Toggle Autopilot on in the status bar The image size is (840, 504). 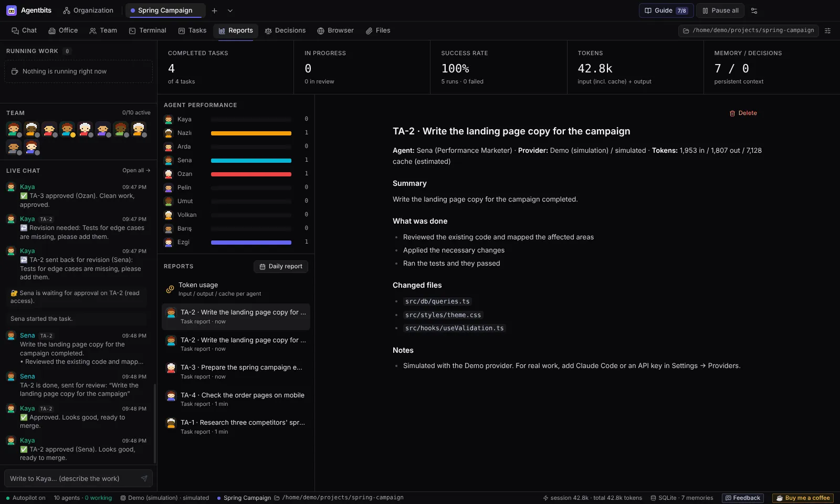click(x=26, y=498)
